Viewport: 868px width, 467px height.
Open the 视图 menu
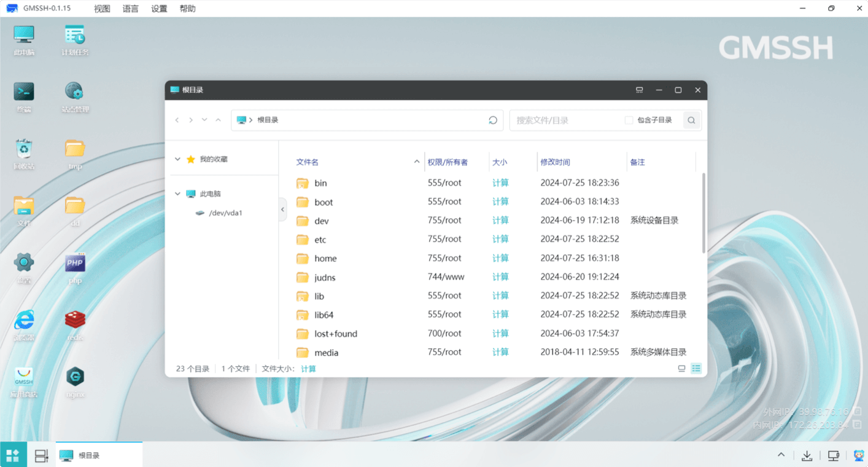[x=102, y=9]
